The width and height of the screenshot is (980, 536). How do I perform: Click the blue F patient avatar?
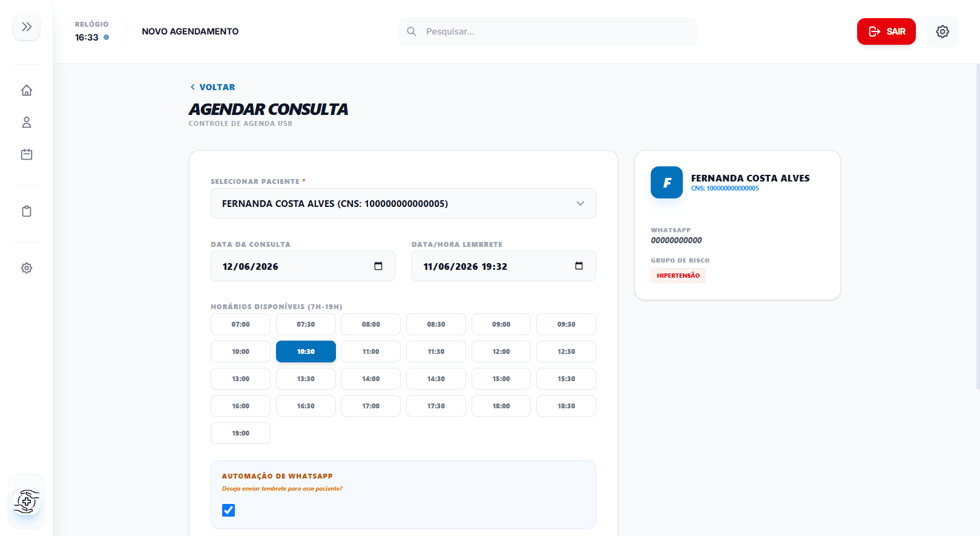pyautogui.click(x=666, y=183)
